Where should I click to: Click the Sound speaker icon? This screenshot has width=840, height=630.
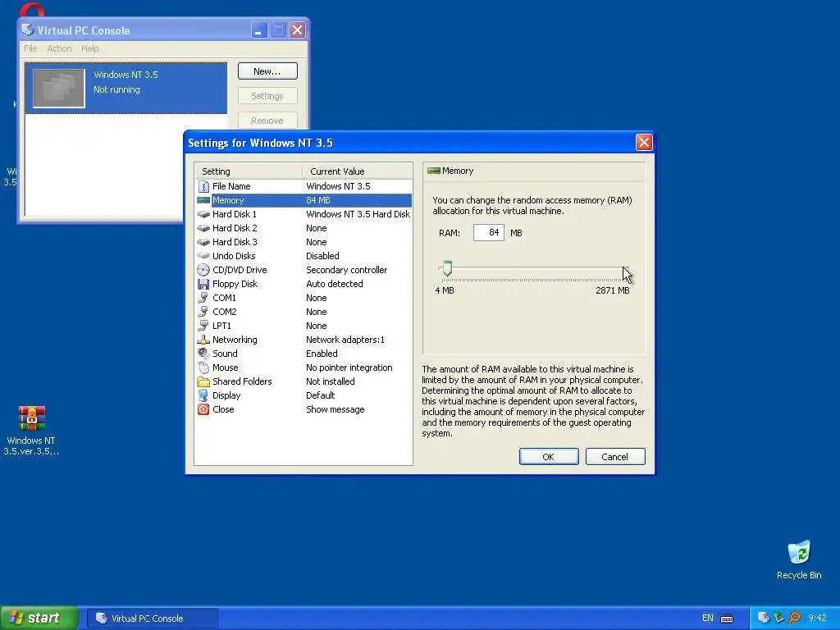pyautogui.click(x=203, y=354)
